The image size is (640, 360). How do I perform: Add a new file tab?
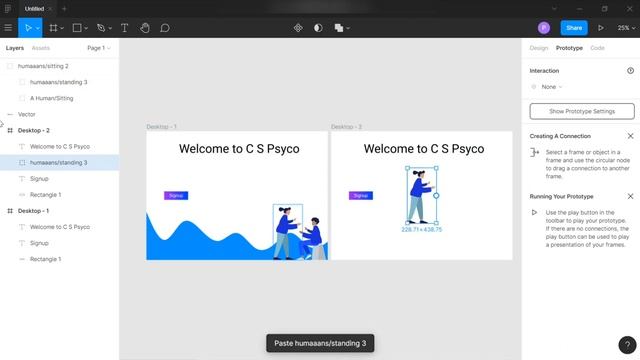pyautogui.click(x=64, y=9)
